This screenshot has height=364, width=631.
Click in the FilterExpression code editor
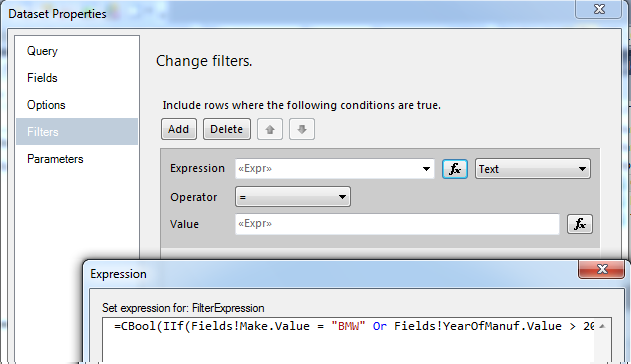(348, 340)
